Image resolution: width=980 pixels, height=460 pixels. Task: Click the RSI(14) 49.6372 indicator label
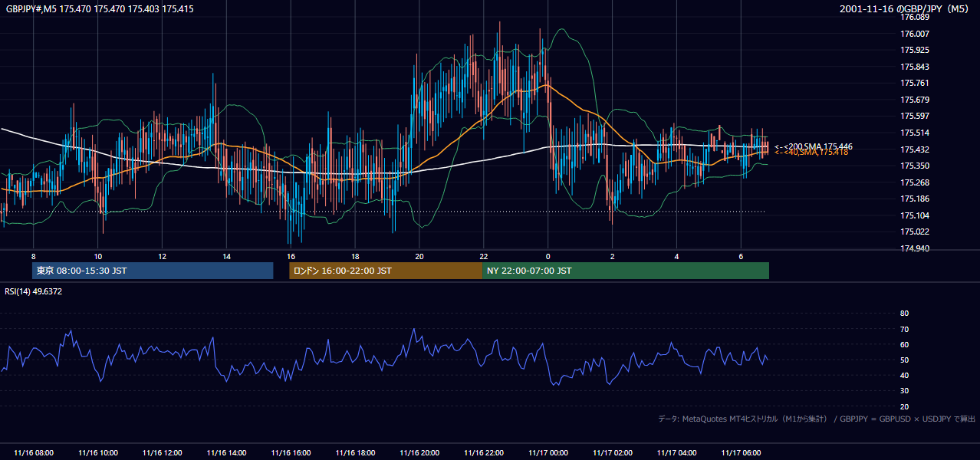pos(34,291)
